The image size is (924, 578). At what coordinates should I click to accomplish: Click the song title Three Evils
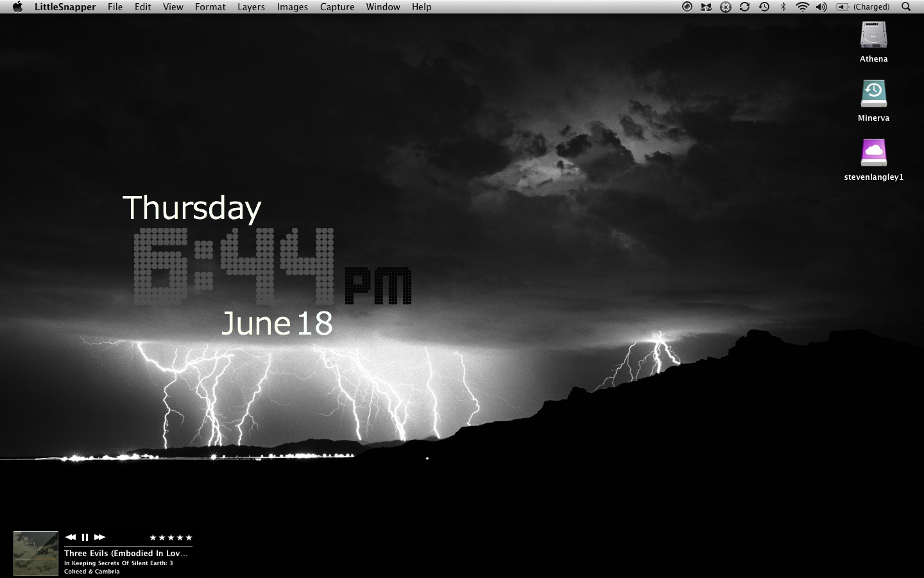pyautogui.click(x=126, y=553)
